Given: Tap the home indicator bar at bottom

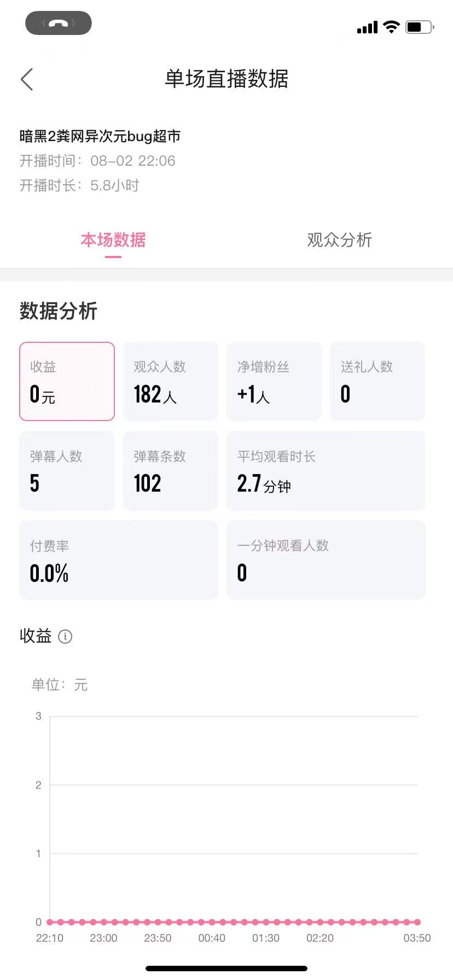Looking at the screenshot, I should click(226, 969).
